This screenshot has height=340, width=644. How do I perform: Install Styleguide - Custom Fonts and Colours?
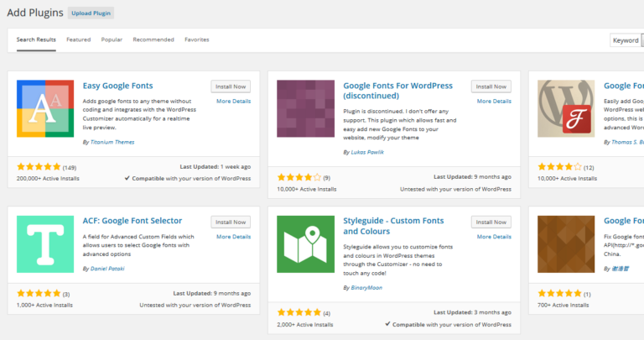point(491,222)
